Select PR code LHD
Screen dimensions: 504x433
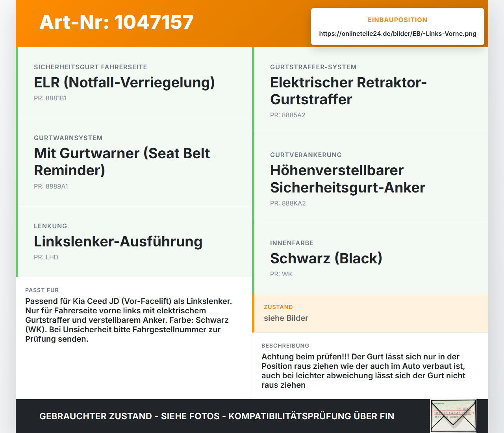coord(46,257)
